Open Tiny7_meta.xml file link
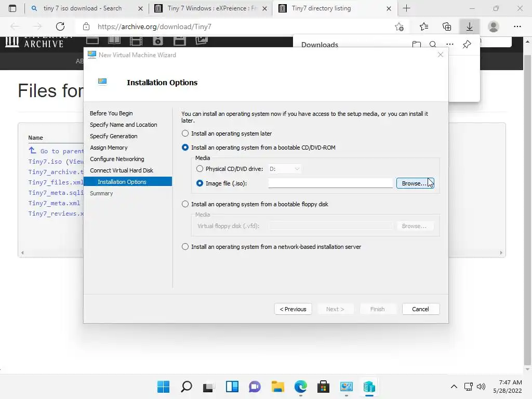Viewport: 532px width, 399px height. [x=54, y=203]
